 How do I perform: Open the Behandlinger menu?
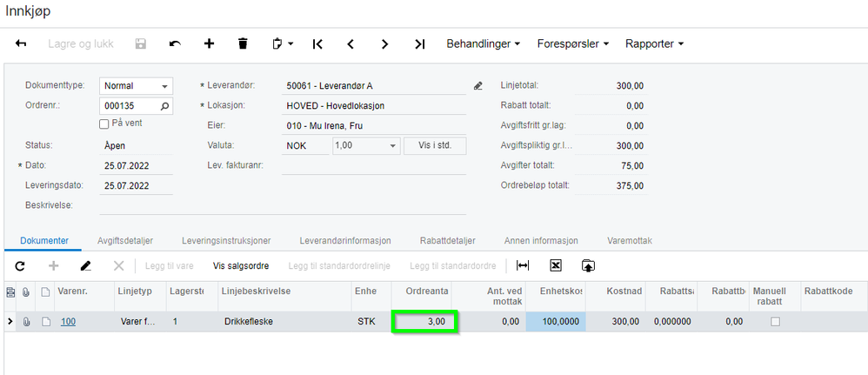(x=484, y=44)
